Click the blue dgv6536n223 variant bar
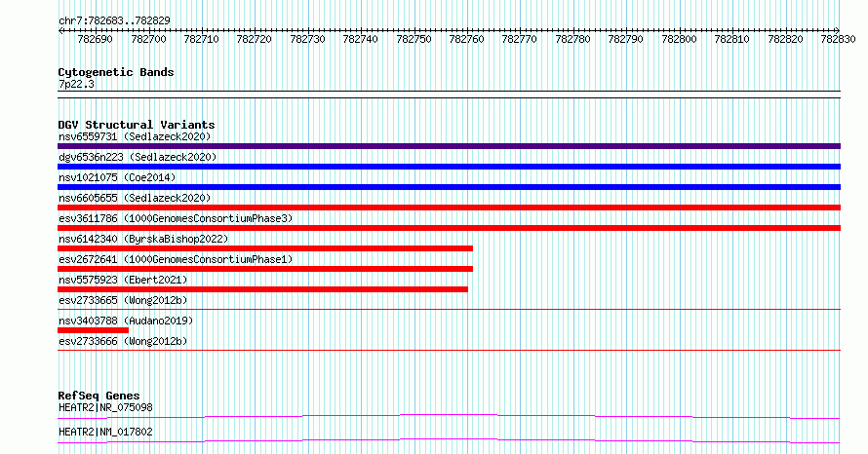The height and width of the screenshot is (454, 868). coord(449,167)
